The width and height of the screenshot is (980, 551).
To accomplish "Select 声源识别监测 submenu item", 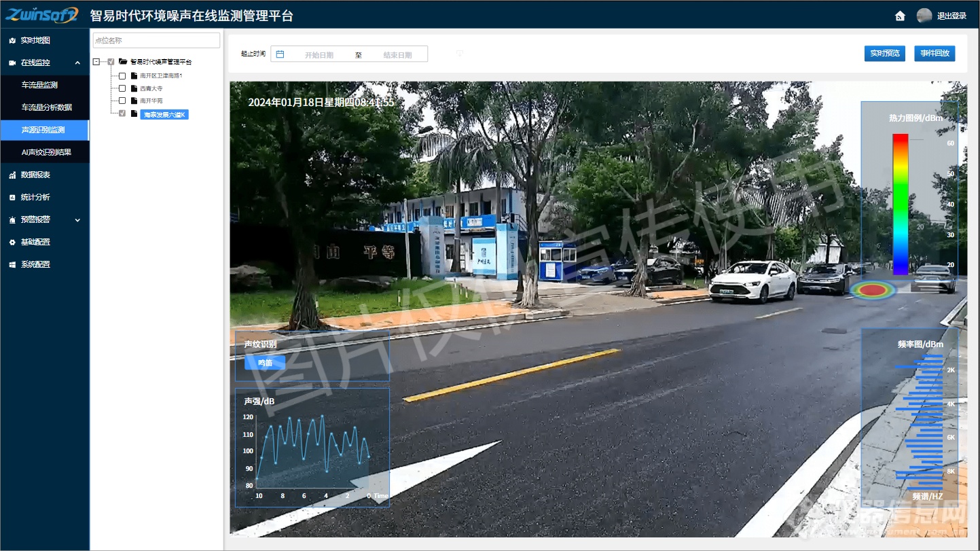I will tap(45, 130).
